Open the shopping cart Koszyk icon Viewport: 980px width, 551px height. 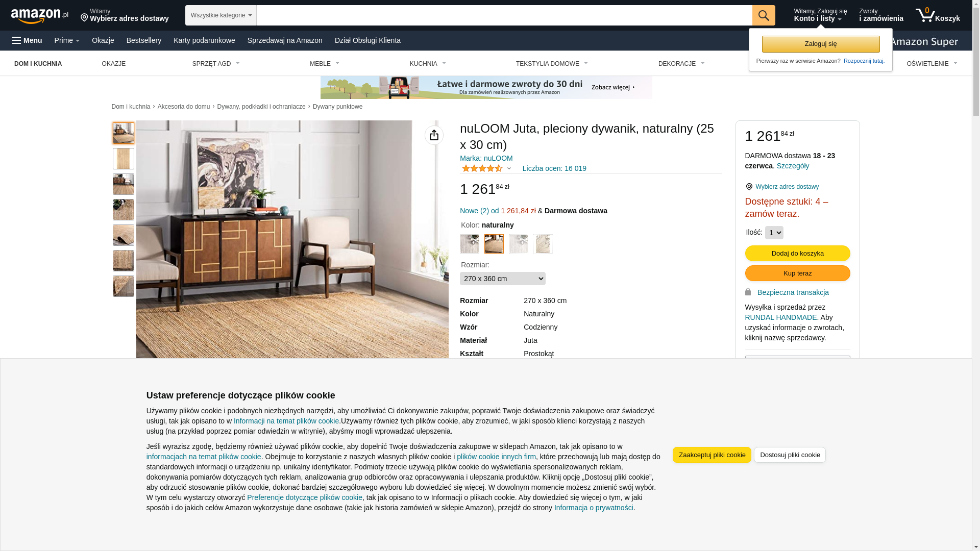click(938, 15)
